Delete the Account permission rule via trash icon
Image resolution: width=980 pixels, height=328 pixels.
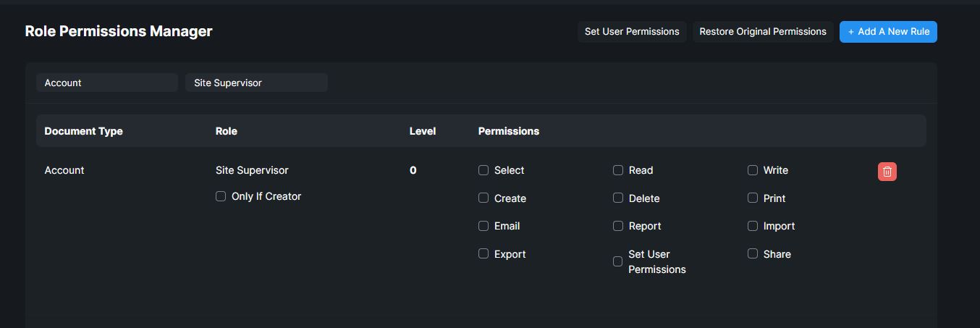coord(887,172)
